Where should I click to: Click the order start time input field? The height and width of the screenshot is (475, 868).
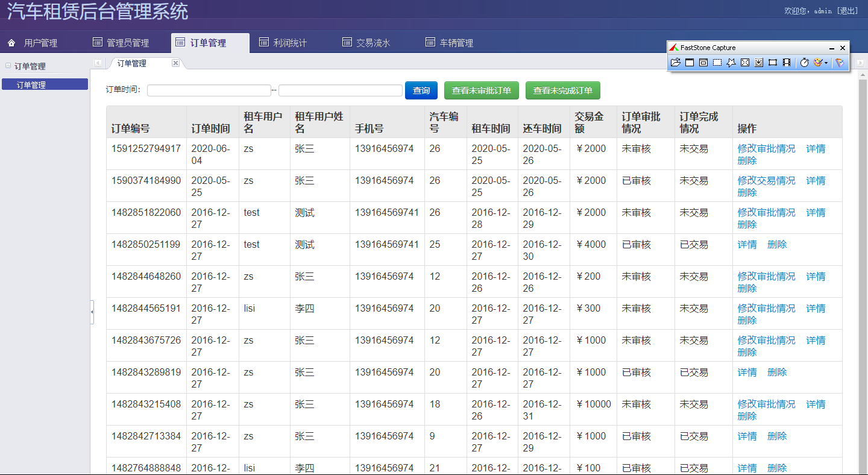coord(209,90)
